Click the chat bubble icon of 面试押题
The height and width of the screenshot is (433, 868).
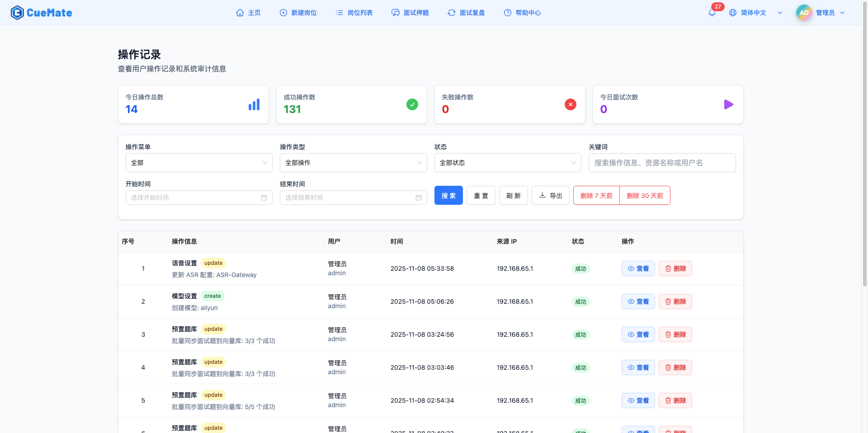pyautogui.click(x=395, y=13)
